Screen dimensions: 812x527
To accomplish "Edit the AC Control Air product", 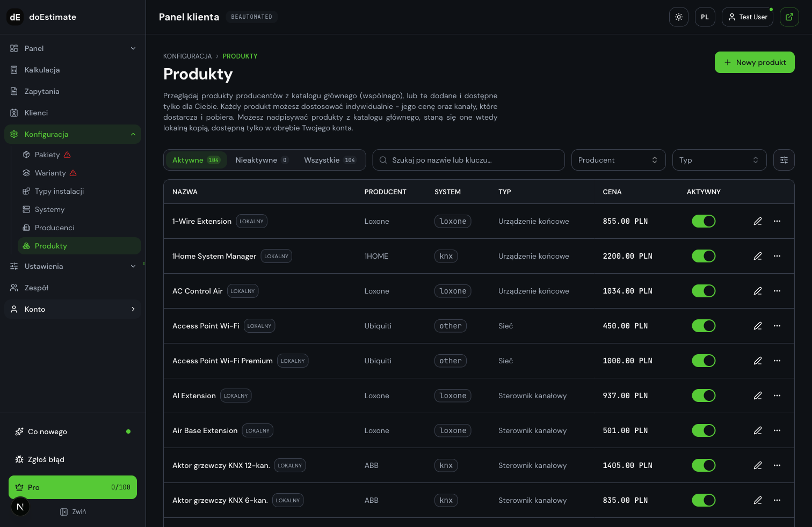I will pyautogui.click(x=758, y=291).
